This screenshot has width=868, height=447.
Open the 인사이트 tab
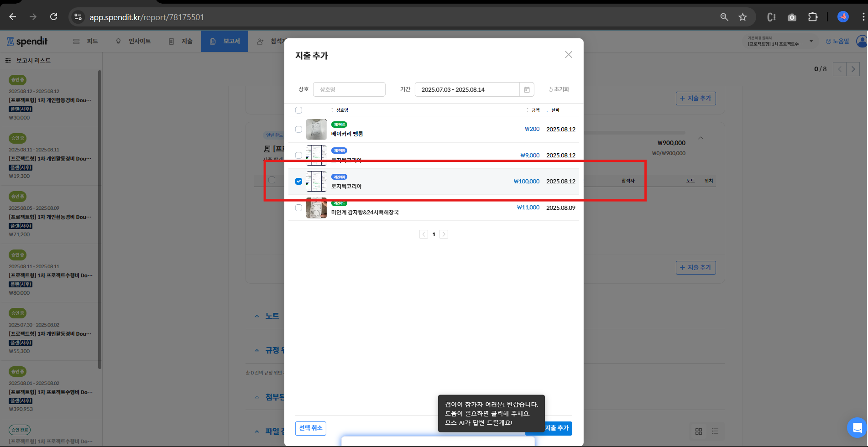[133, 41]
